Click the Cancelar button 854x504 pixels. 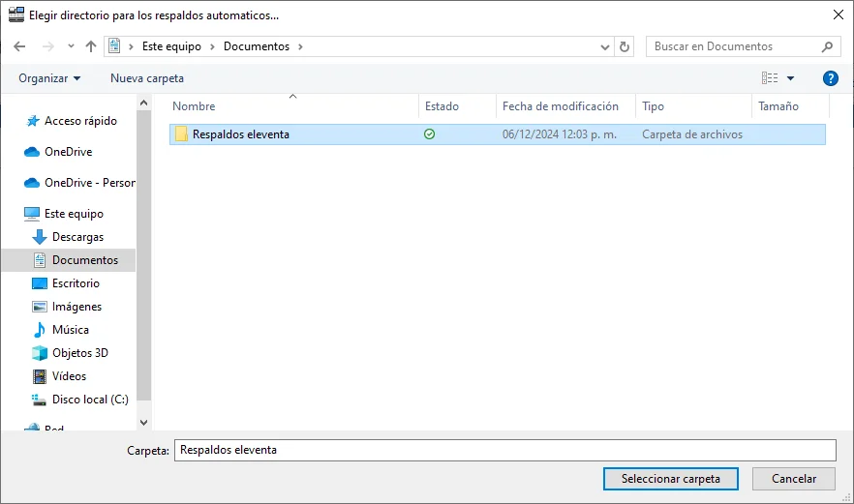[x=794, y=479]
